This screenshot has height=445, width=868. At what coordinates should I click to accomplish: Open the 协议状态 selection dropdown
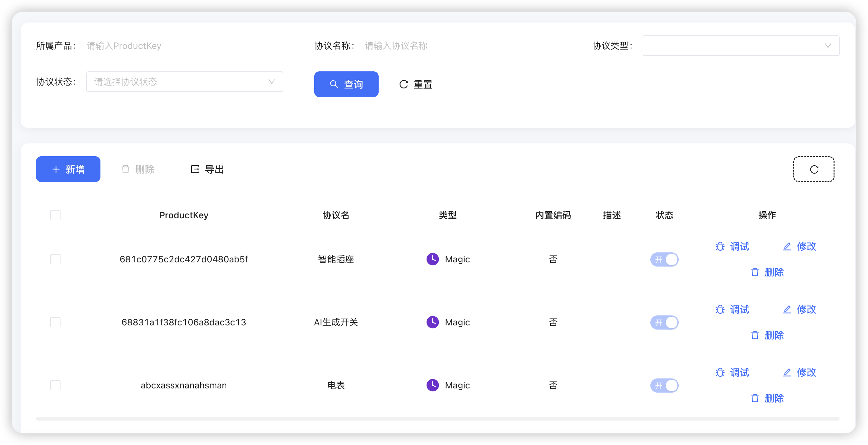[184, 81]
